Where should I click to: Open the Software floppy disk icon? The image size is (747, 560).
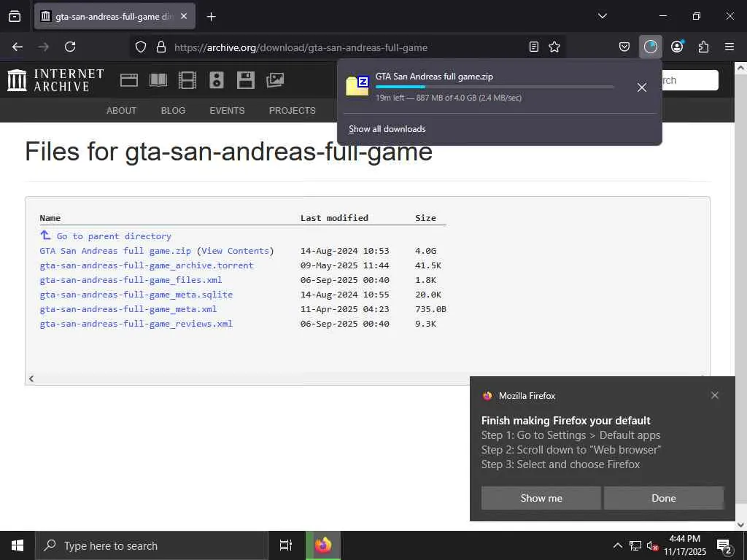246,80
